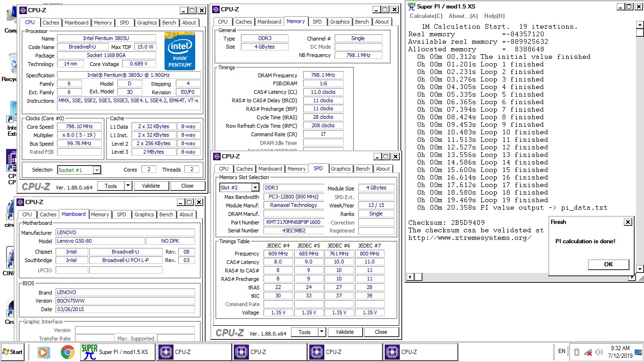Open Google Chrome from the taskbar
The image size is (644, 362).
coord(68,352)
